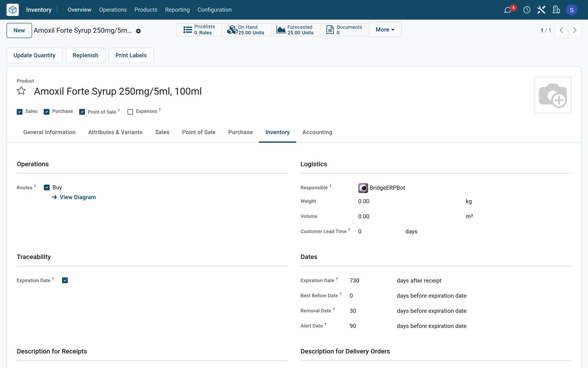This screenshot has height=368, width=588.
Task: Open the activities clock icon
Action: pyautogui.click(x=527, y=10)
